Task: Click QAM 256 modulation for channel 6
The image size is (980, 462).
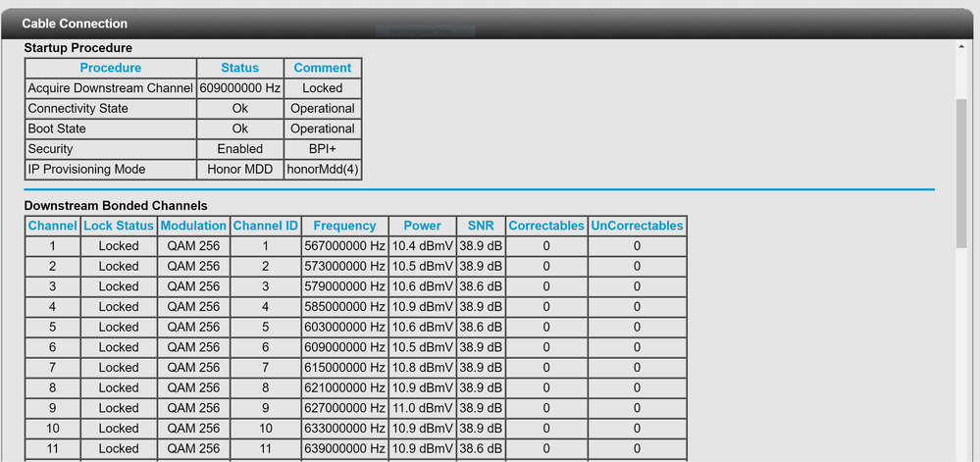Action: coord(194,347)
